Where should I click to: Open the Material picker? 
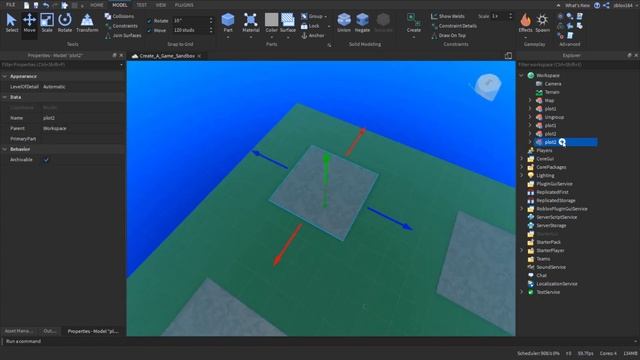click(x=251, y=23)
